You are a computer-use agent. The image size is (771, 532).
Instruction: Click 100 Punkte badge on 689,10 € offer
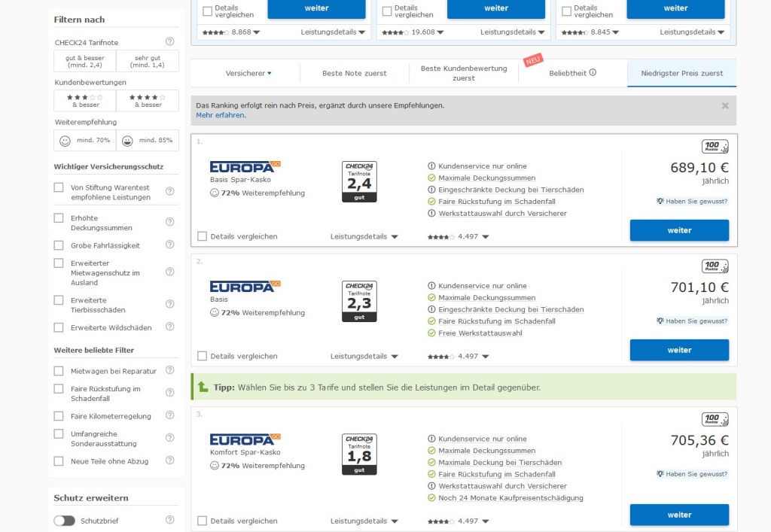tap(715, 147)
